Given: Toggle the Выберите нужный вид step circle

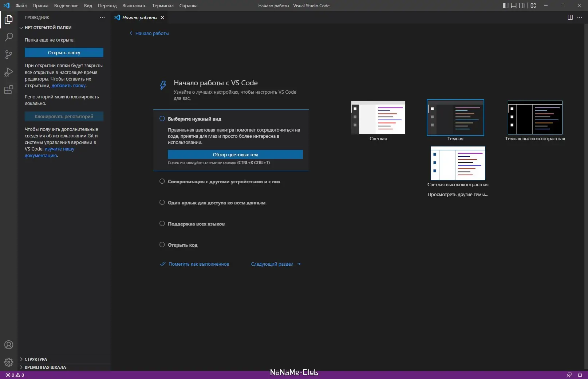Looking at the screenshot, I should click(162, 118).
